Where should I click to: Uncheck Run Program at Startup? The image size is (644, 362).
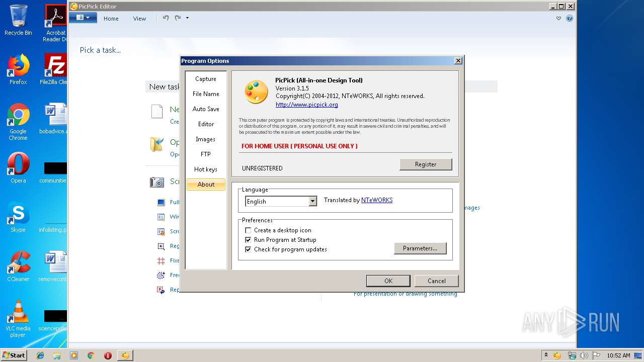coord(248,240)
